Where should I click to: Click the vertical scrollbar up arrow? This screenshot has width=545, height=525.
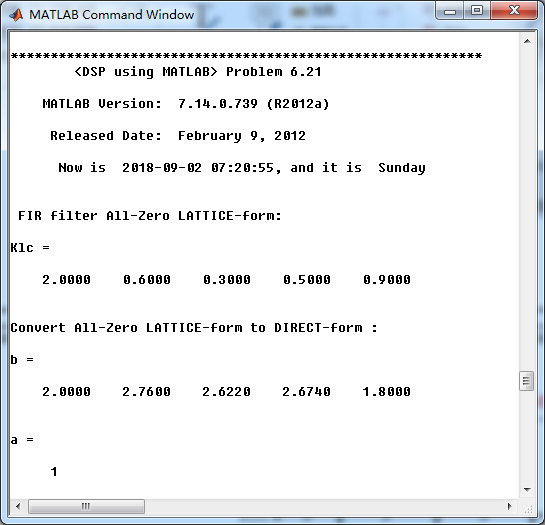click(527, 41)
